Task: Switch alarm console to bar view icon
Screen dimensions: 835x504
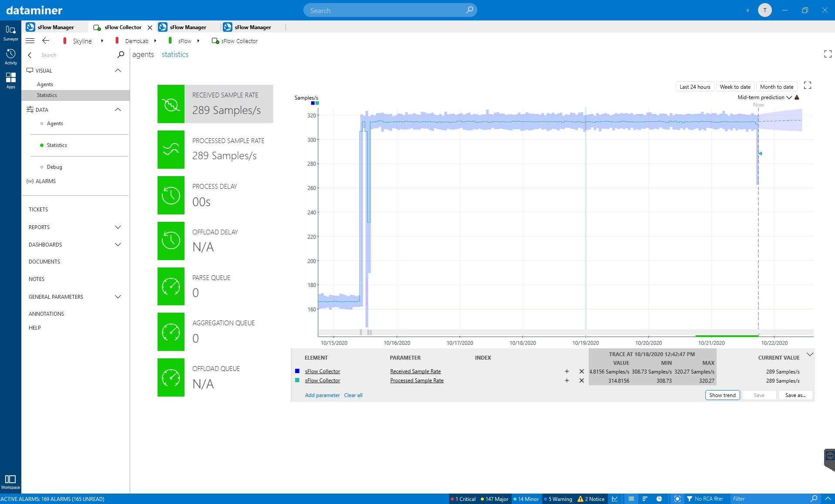Action: click(645, 499)
